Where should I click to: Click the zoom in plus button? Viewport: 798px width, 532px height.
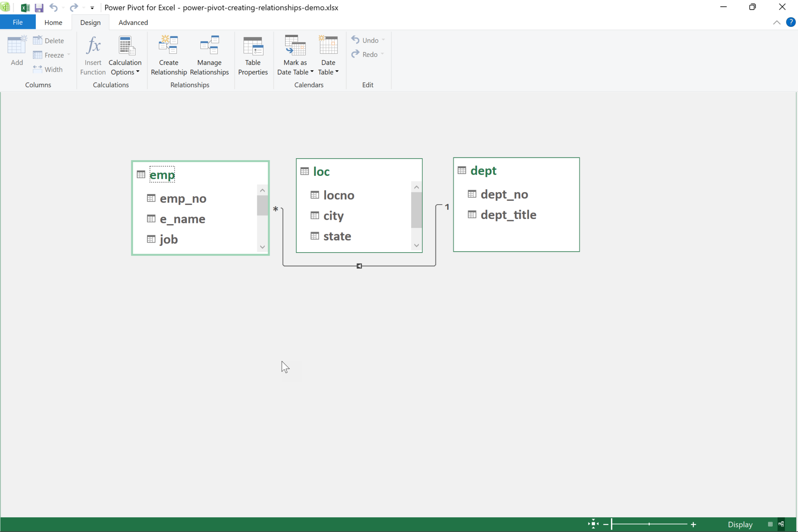coord(693,524)
